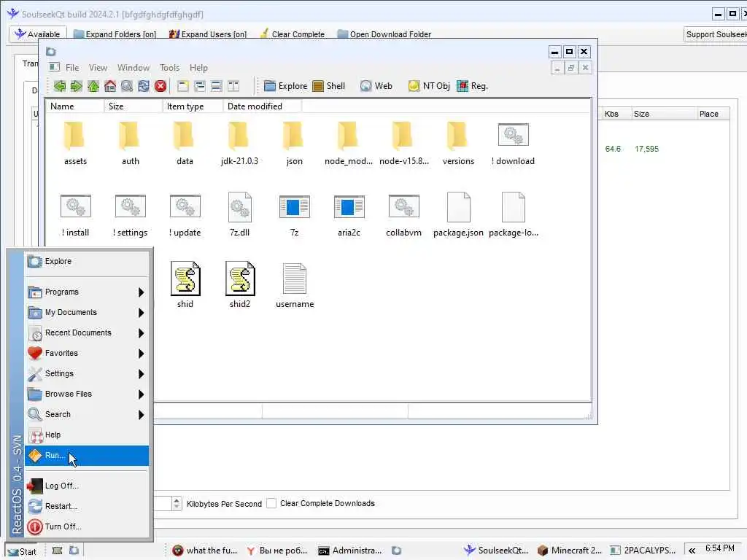Choose Run... in the start menu
This screenshot has height=560, width=747.
pos(87,455)
